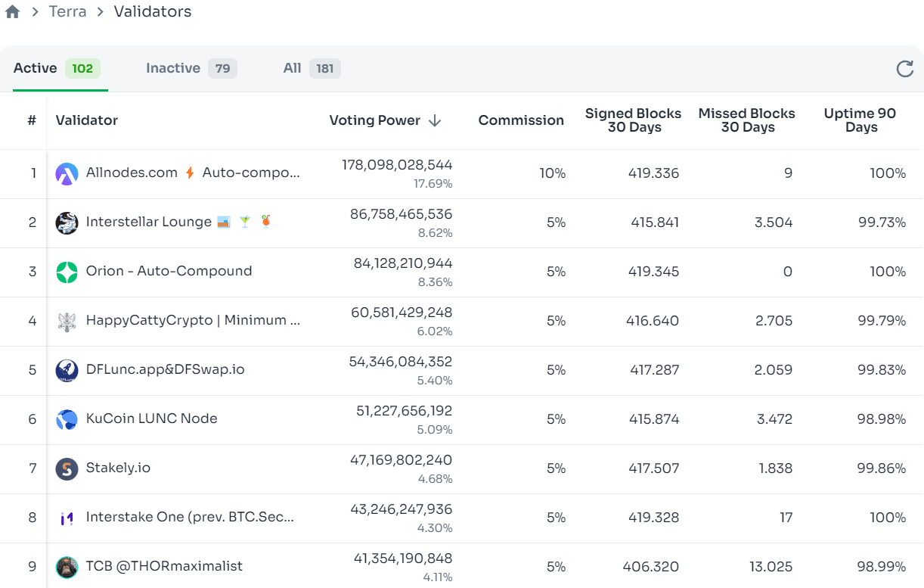Switch to the Inactive tab

191,68
